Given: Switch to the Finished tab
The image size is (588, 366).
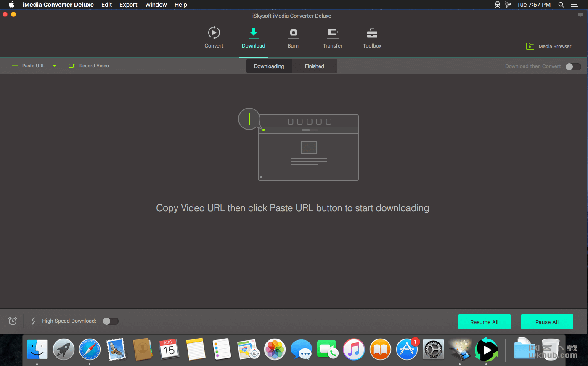Looking at the screenshot, I should [x=314, y=66].
